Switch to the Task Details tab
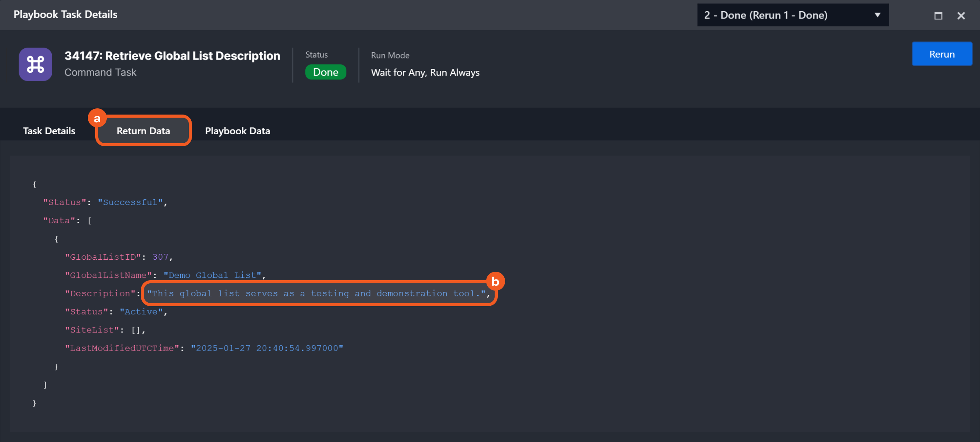The height and width of the screenshot is (442, 980). [x=49, y=131]
